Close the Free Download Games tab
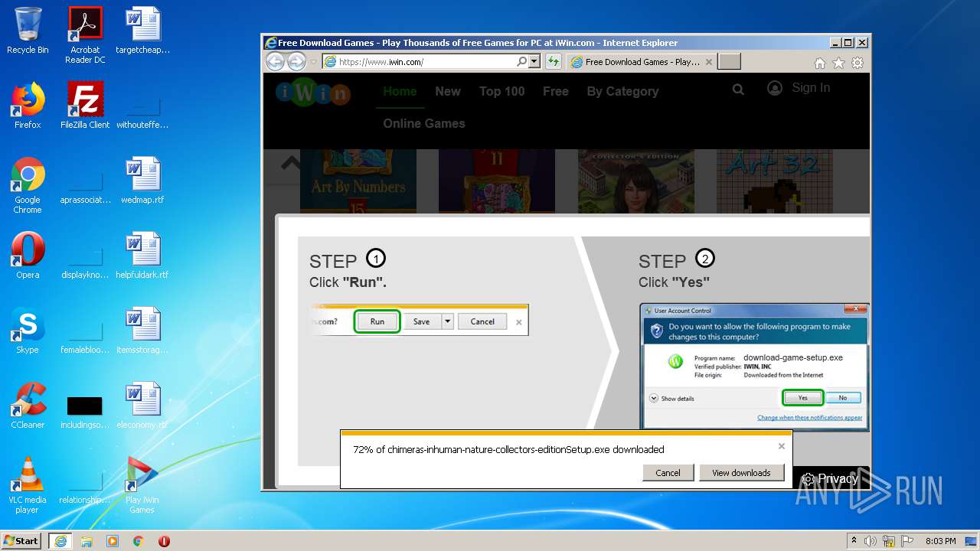The height and width of the screenshot is (551, 980). pos(709,62)
